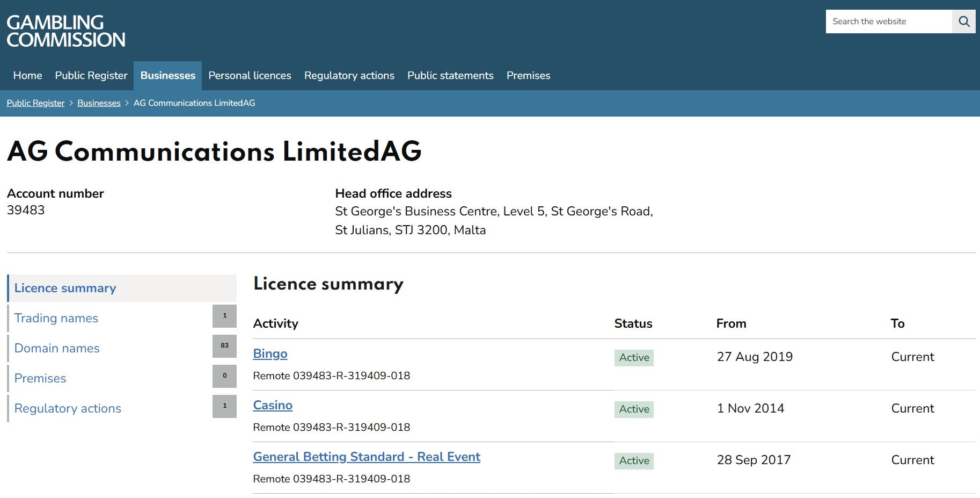Type in the Search the website field
980x498 pixels.
pos(888,21)
